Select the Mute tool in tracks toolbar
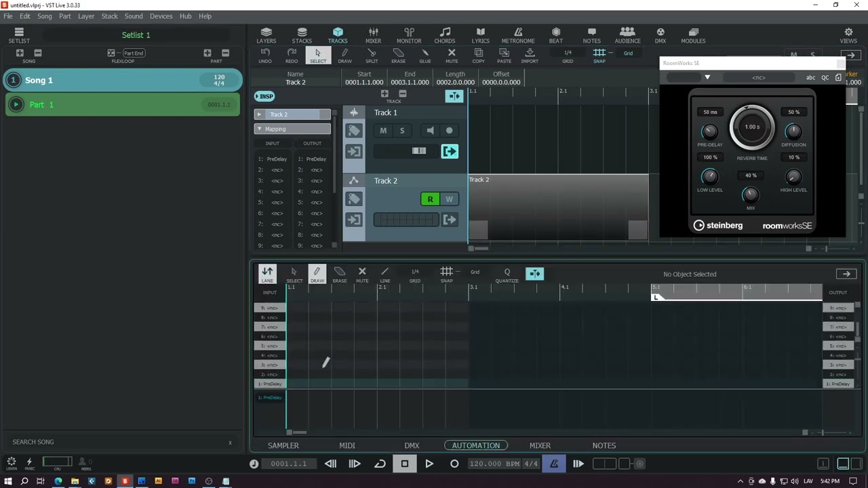The height and width of the screenshot is (488, 868). (x=452, y=56)
